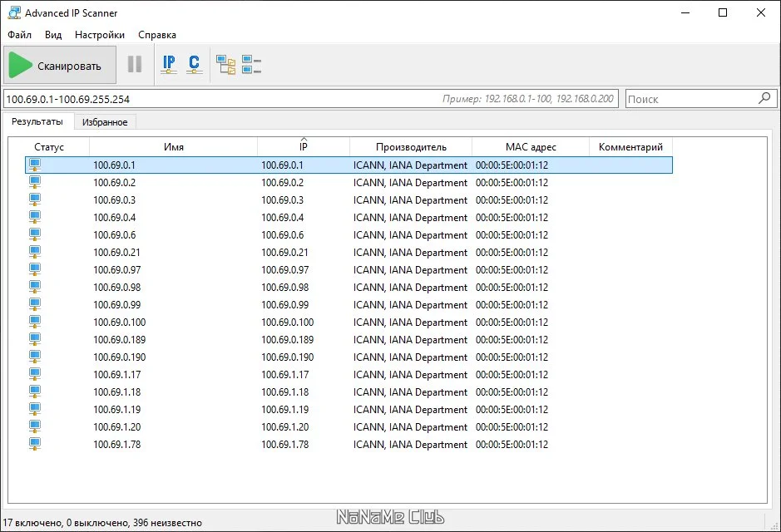Click the collapse all list icon
The height and width of the screenshot is (532, 781).
pos(251,65)
